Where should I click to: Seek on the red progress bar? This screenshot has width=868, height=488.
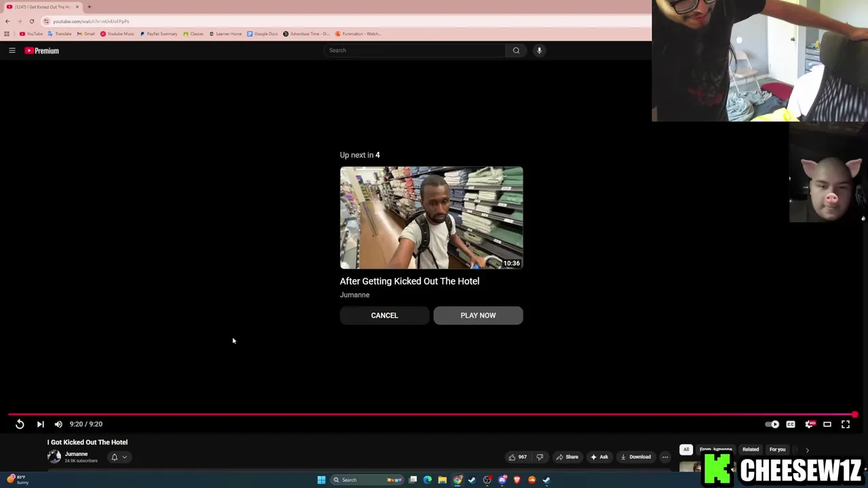click(x=431, y=414)
